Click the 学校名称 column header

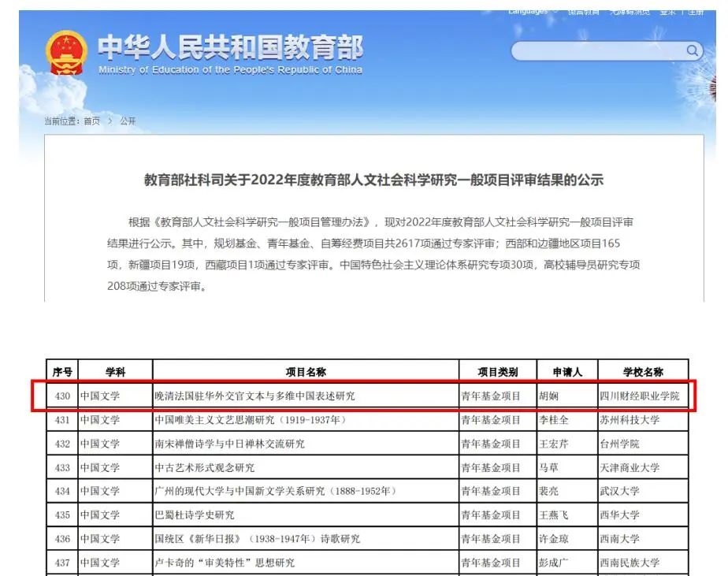tap(643, 372)
